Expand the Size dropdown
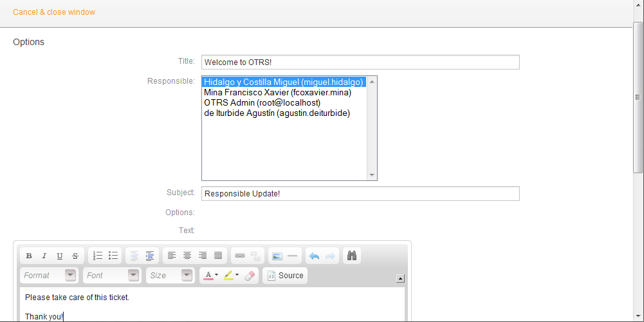This screenshot has width=644, height=322. pyautogui.click(x=170, y=275)
